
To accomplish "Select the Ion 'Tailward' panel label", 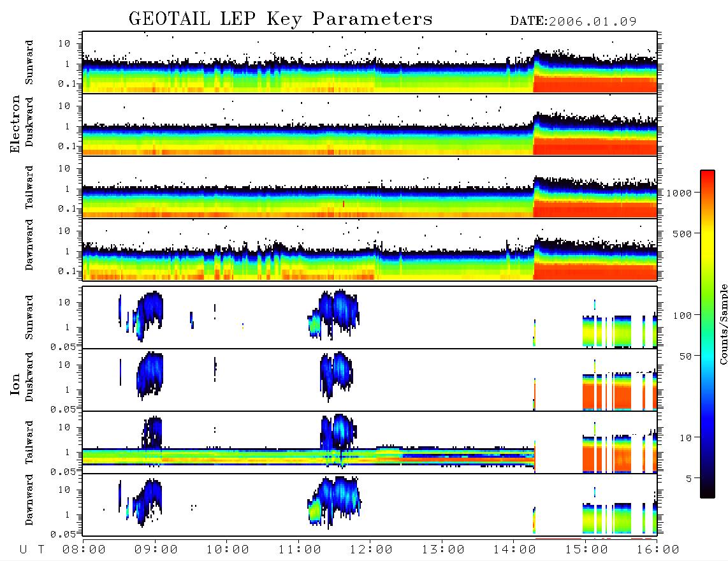I will (x=29, y=442).
